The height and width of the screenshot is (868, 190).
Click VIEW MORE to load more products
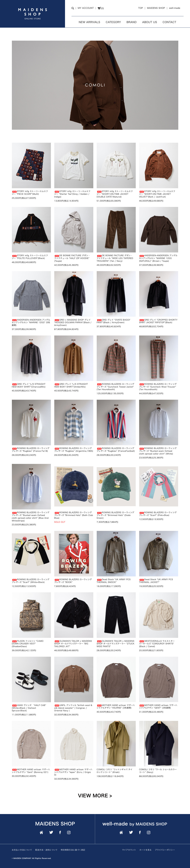pos(95,796)
